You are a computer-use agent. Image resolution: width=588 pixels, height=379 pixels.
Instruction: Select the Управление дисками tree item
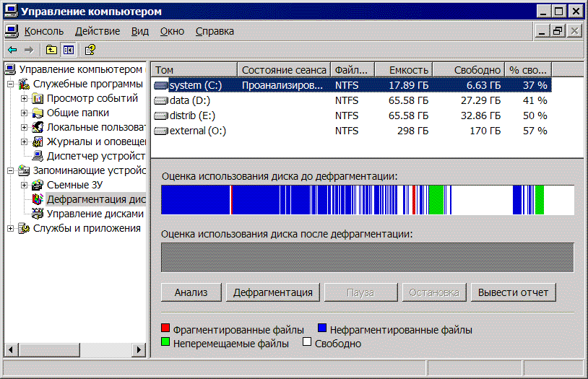click(x=95, y=214)
